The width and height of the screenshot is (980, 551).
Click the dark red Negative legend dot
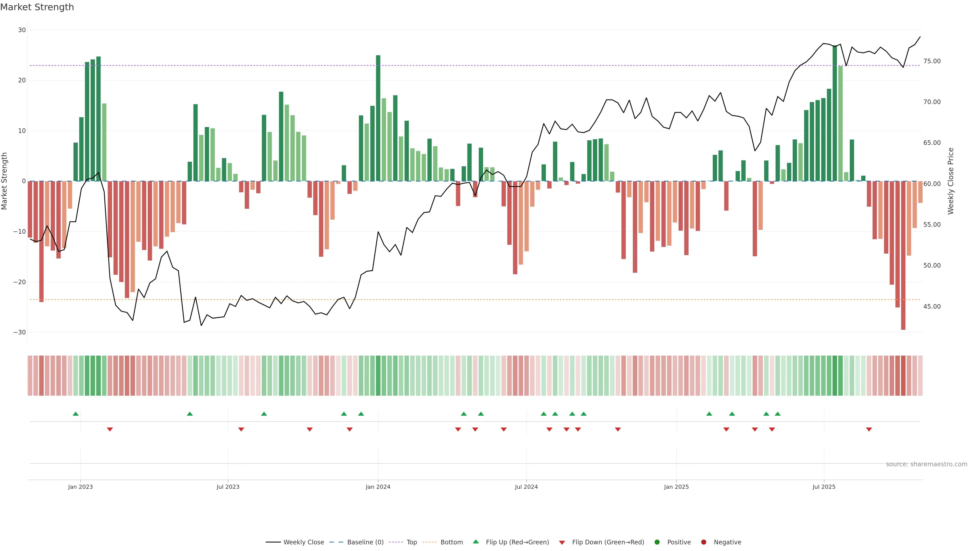click(703, 542)
